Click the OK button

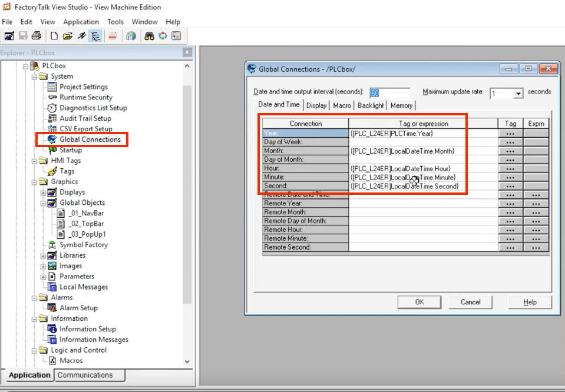tap(419, 302)
